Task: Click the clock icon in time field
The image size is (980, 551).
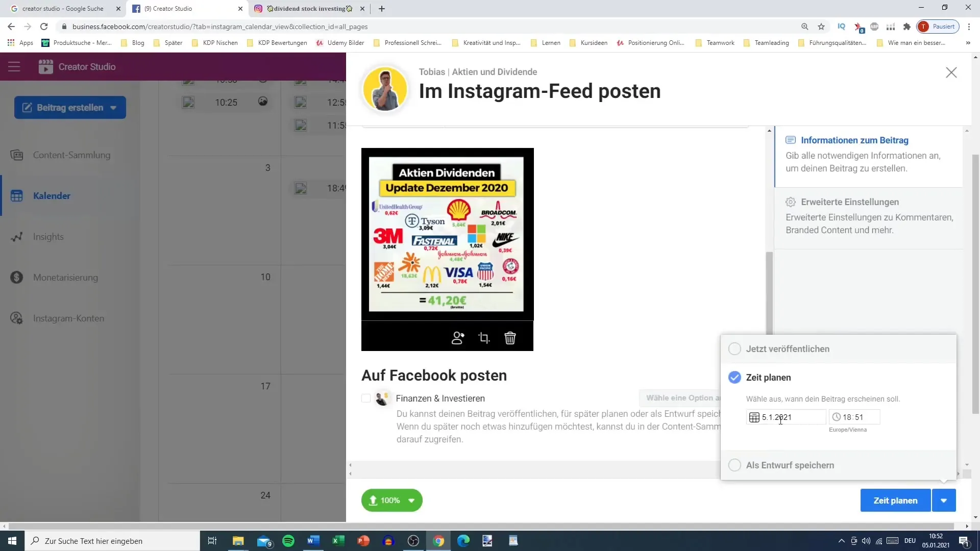Action: (x=836, y=417)
